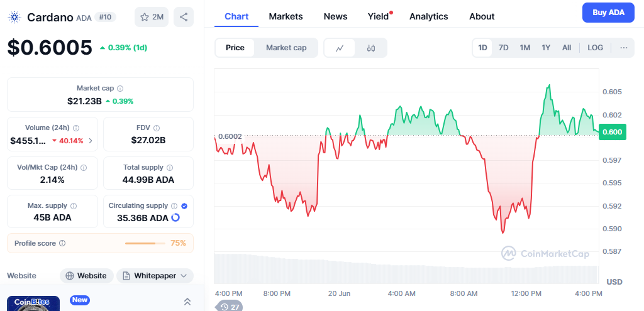This screenshot has width=644, height=311.
Task: Open the Markets tab
Action: click(x=286, y=16)
